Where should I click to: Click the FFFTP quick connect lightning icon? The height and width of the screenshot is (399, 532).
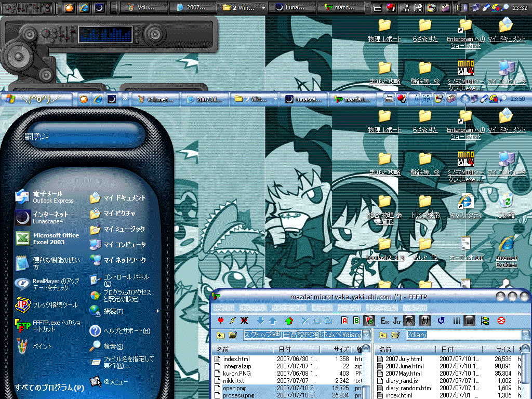tap(232, 321)
